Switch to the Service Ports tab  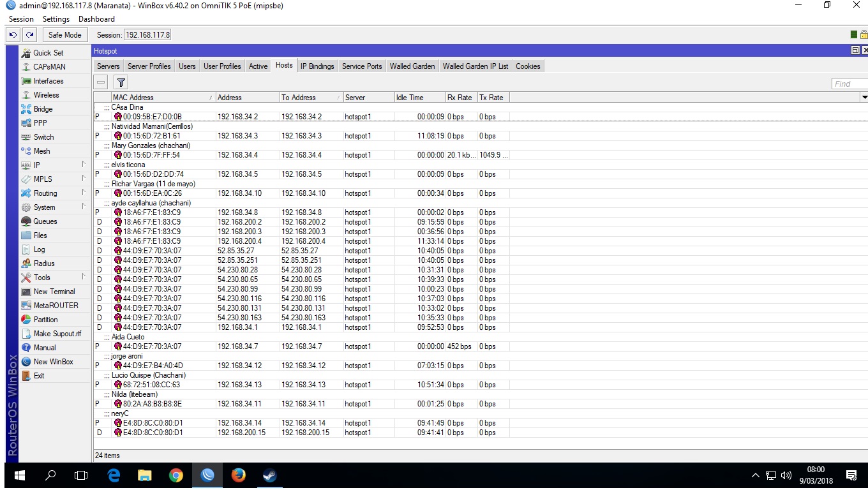click(x=362, y=66)
